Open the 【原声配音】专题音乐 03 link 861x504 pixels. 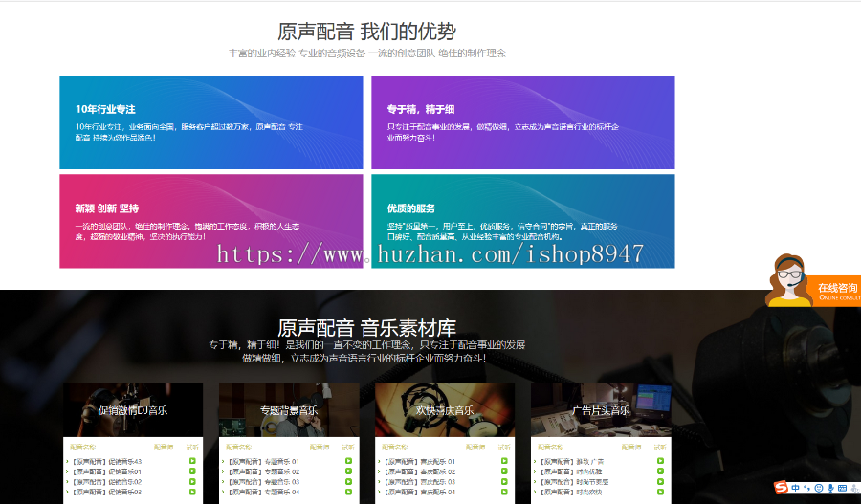pyautogui.click(x=263, y=482)
